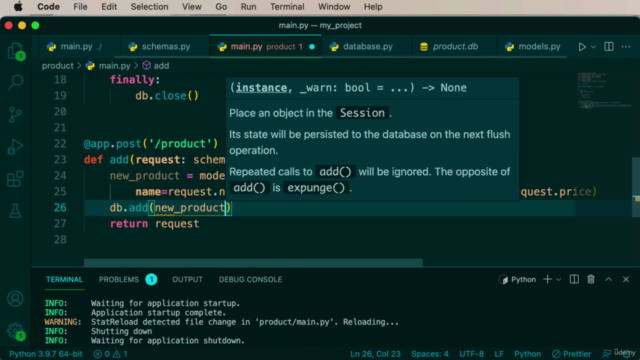The height and width of the screenshot is (360, 640).
Task: Open the Edit menu
Action: coord(109,7)
